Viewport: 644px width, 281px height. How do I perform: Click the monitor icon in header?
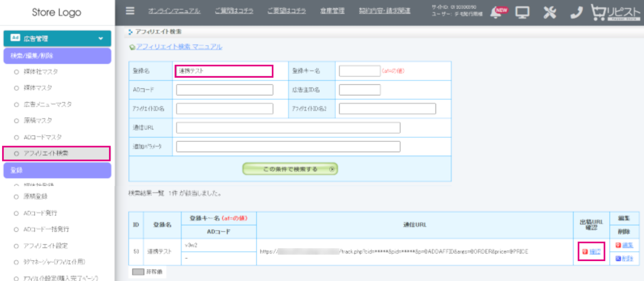click(x=522, y=12)
